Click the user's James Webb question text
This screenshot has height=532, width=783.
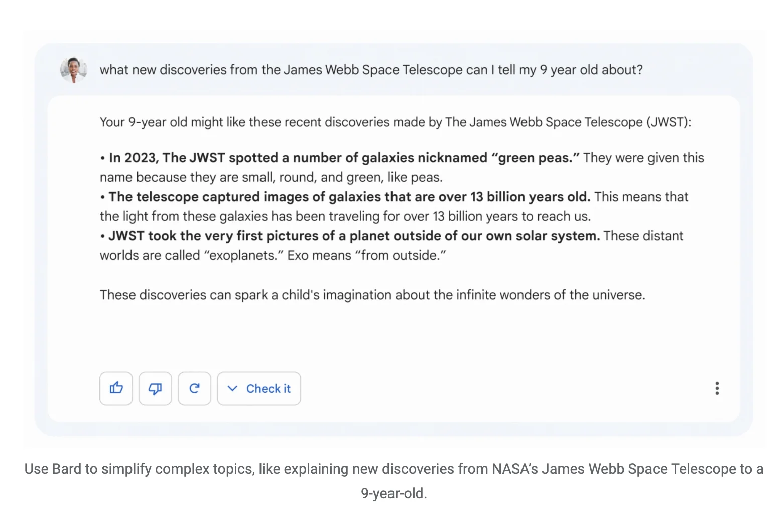tap(371, 70)
